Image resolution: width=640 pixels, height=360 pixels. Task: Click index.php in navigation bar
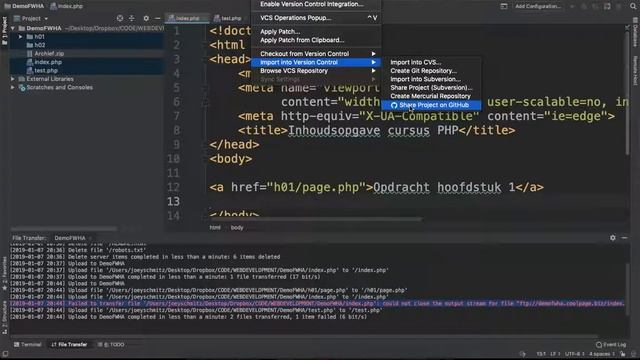click(x=67, y=6)
